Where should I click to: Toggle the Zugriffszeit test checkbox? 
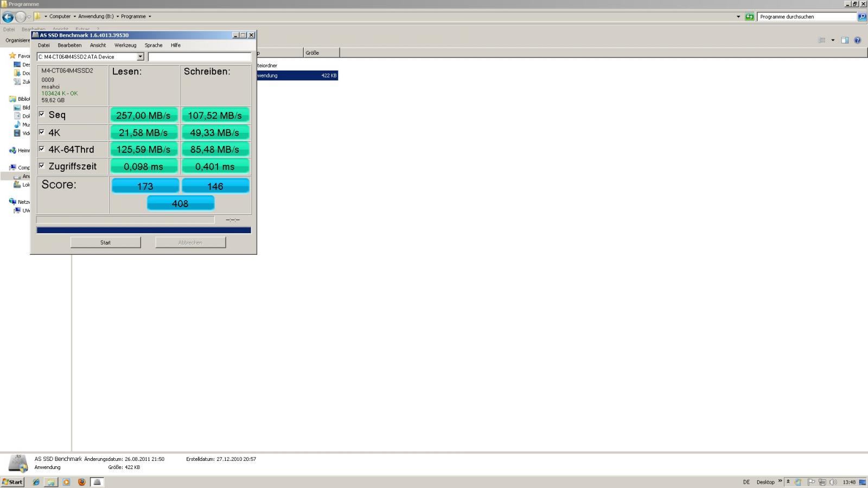[x=42, y=165]
